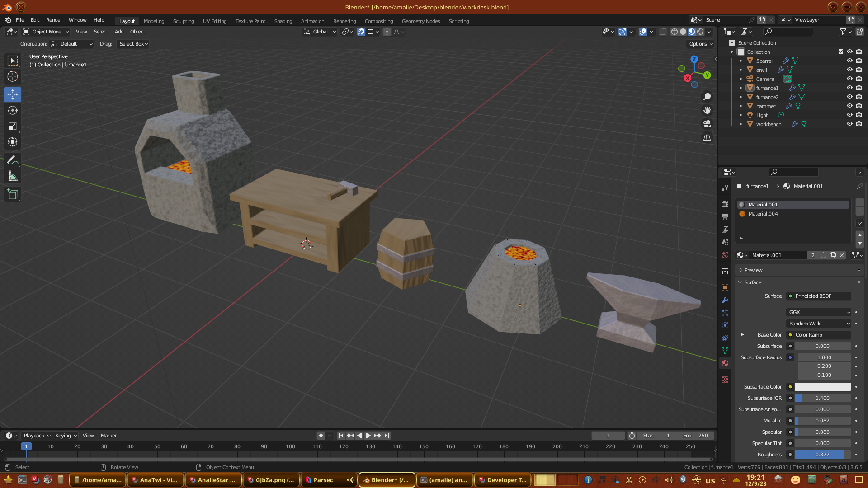The width and height of the screenshot is (868, 488).
Task: Click the Cursor tool
Action: point(13,76)
